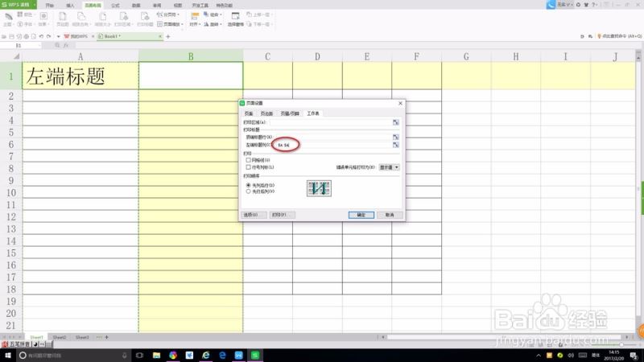
Task: Click the fx insert function icon
Action: (x=66, y=45)
